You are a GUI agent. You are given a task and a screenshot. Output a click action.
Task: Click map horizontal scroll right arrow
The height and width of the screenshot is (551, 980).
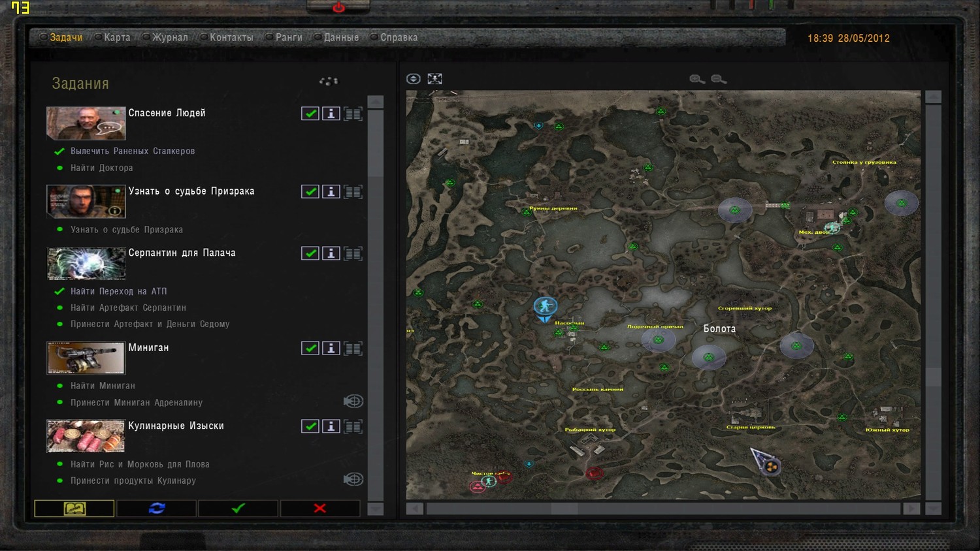(911, 508)
